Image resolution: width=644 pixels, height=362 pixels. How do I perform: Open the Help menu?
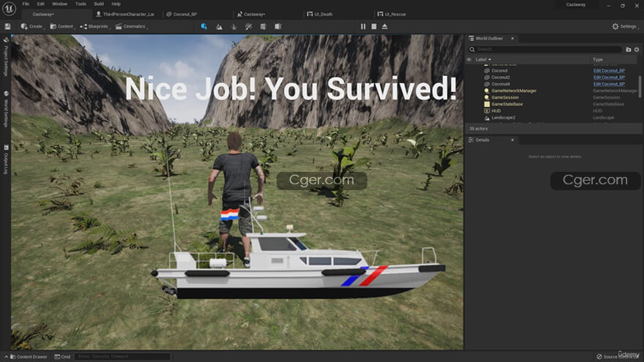coord(116,4)
